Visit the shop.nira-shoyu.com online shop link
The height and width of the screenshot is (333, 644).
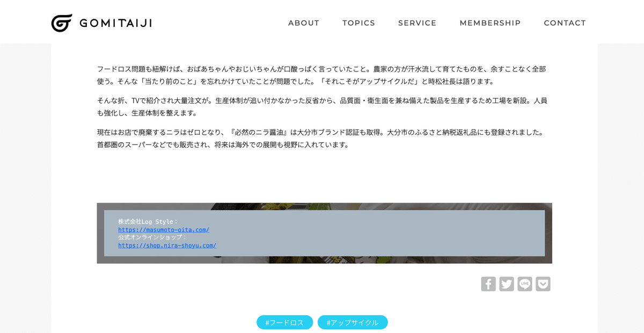click(x=167, y=245)
